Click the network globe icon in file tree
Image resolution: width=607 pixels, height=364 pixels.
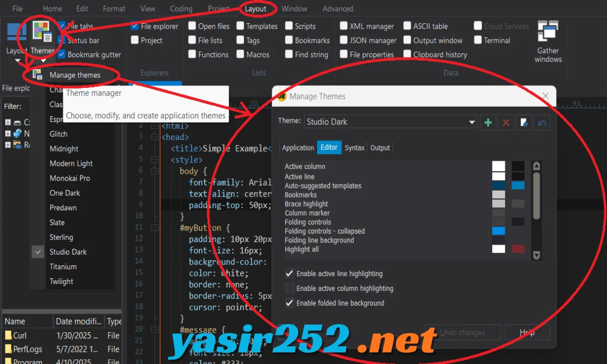tap(18, 133)
